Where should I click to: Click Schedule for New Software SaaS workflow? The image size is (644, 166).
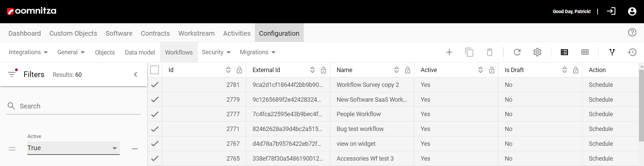click(x=601, y=100)
